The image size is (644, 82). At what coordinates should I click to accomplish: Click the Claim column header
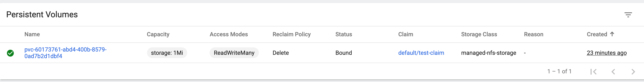pyautogui.click(x=405, y=34)
